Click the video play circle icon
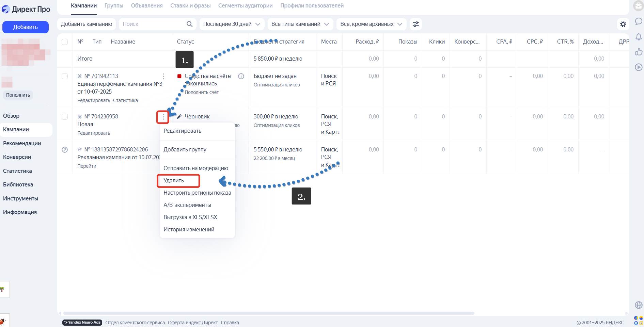644x327 pixels. (639, 67)
